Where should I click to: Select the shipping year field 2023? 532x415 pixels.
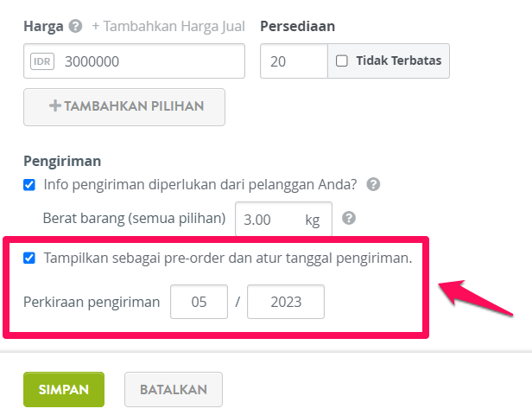point(286,302)
